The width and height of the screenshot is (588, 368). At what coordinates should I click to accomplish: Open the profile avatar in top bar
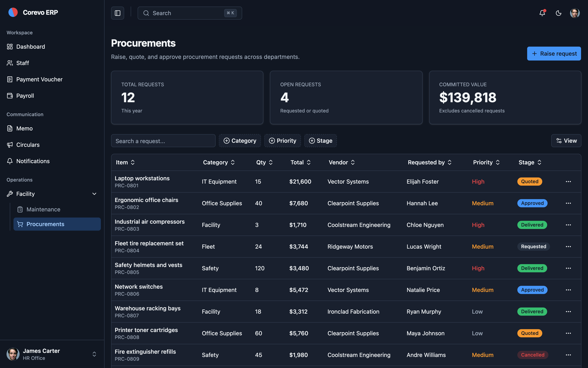point(575,13)
